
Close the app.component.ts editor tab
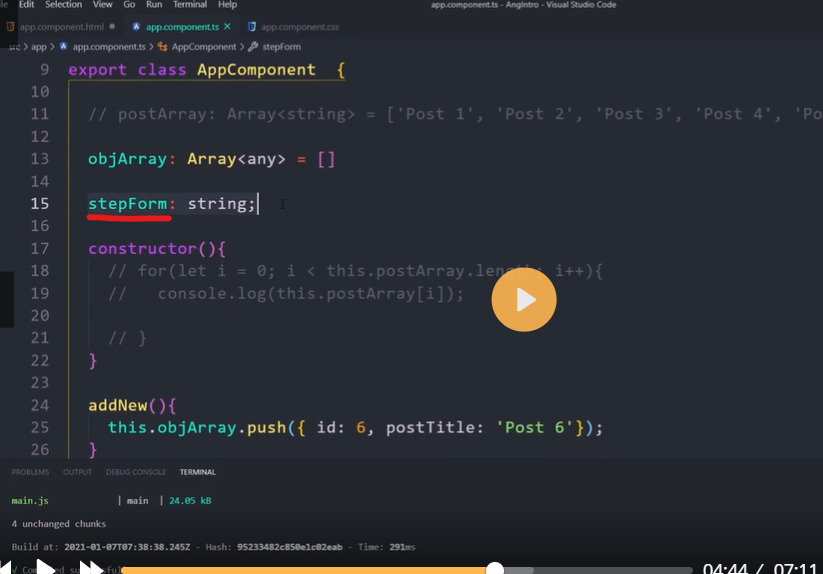[227, 26]
